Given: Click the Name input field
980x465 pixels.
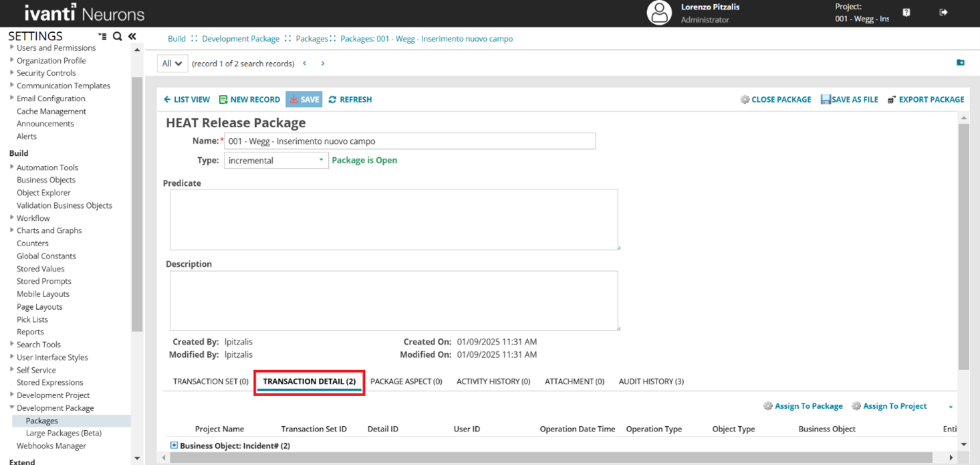Looking at the screenshot, I should pos(410,141).
